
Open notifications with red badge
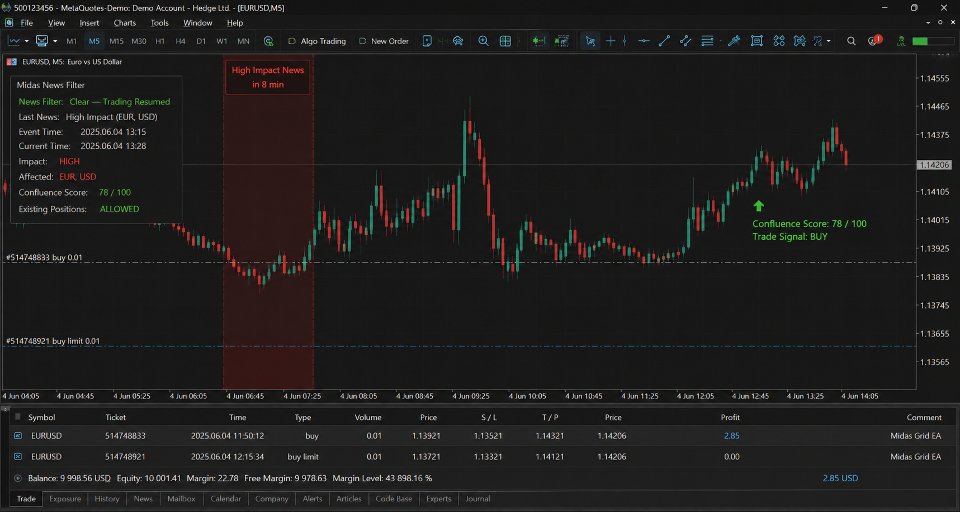874,40
